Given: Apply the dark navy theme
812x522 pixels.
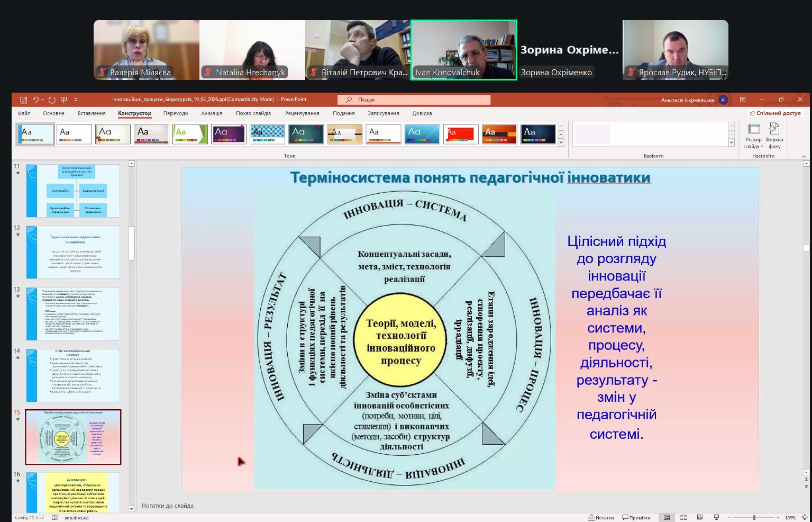Looking at the screenshot, I should pyautogui.click(x=538, y=134).
